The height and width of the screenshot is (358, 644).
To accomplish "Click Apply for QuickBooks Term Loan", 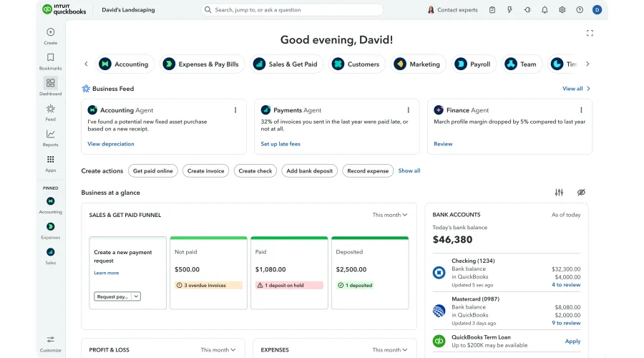I will click(x=572, y=341).
